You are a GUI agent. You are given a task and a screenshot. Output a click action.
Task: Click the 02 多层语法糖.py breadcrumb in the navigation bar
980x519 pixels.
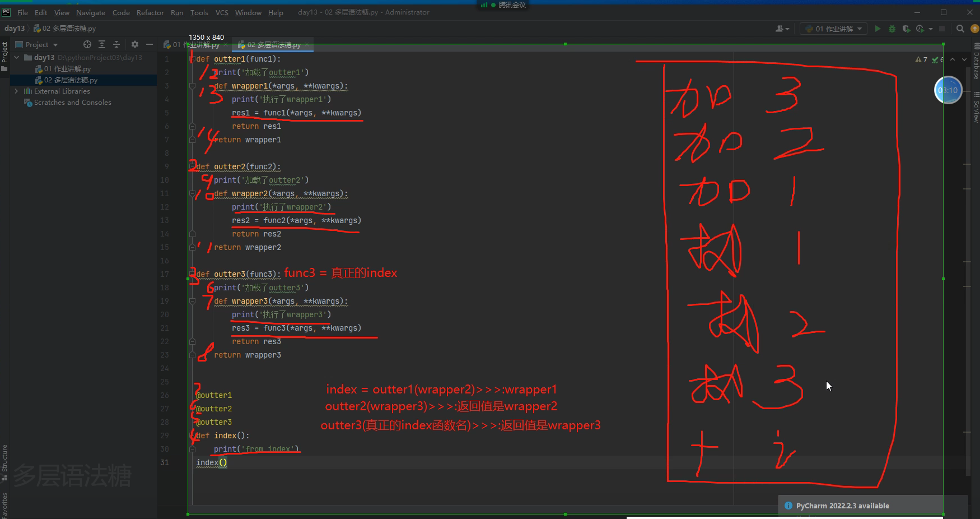(65, 29)
